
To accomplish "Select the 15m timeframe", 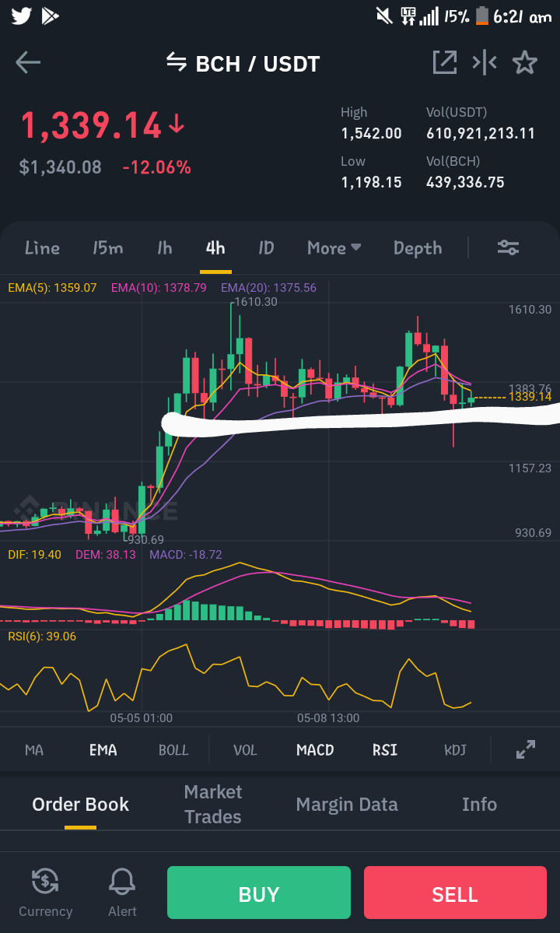I will click(x=107, y=247).
